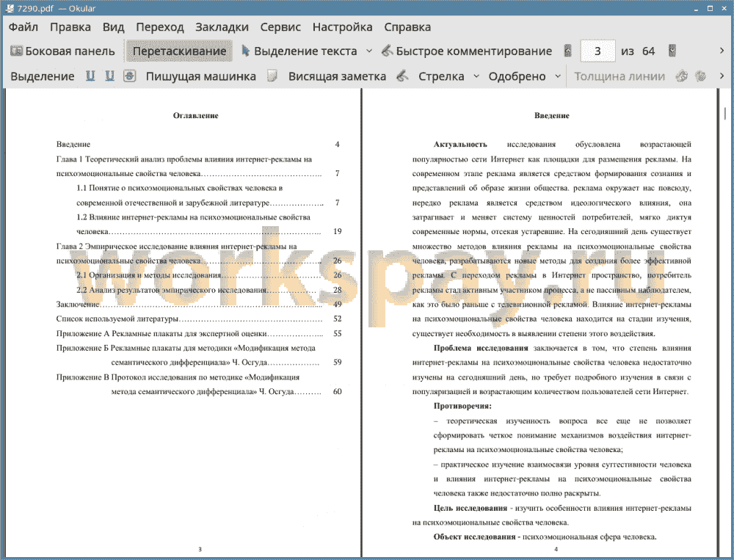Click the 'из 64' page count label
Viewport: 734px width, 560px height.
638,51
